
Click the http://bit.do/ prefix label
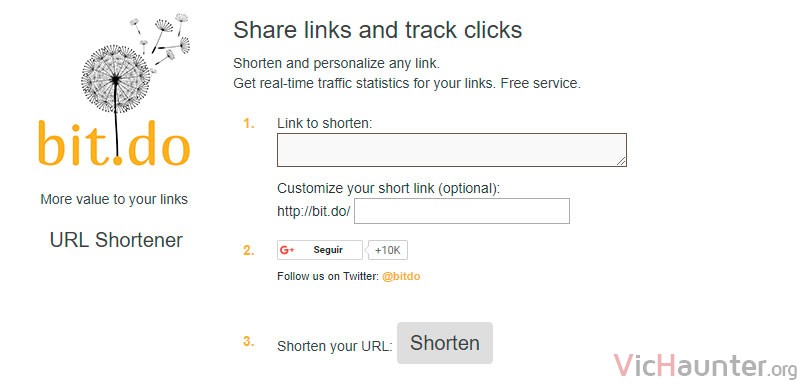point(313,212)
